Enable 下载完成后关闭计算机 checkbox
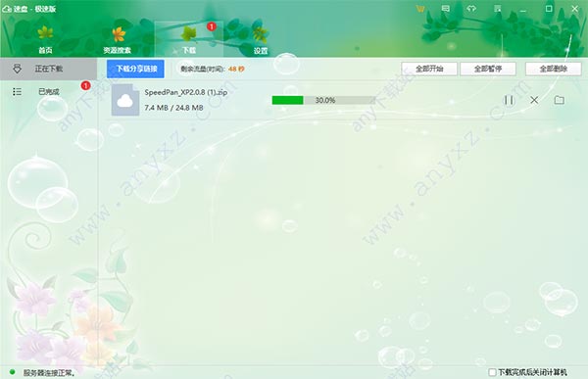This screenshot has height=379, width=588. pos(492,372)
